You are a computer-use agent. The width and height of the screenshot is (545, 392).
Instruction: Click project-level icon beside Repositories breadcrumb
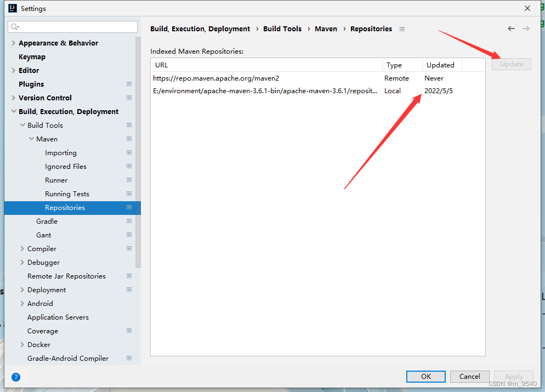[x=402, y=29]
